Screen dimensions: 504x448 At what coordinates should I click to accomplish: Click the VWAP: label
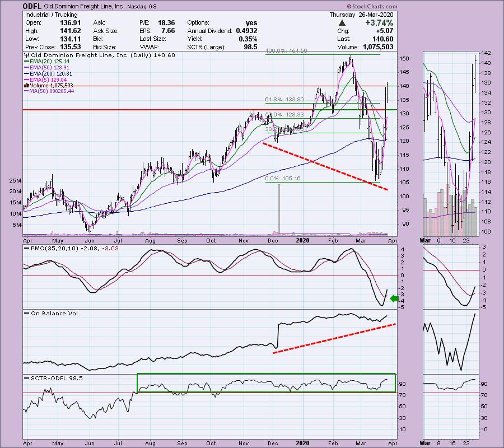[x=148, y=47]
